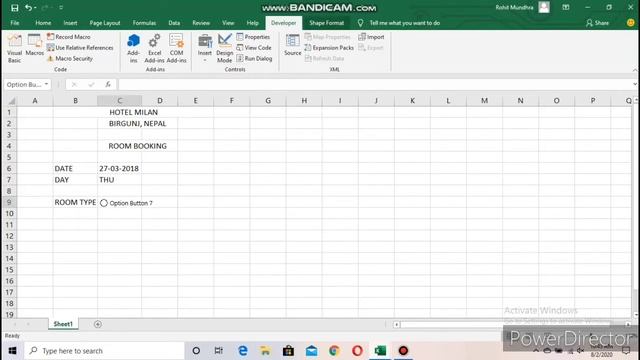Image resolution: width=640 pixels, height=360 pixels.
Task: Add a new sheet
Action: [x=98, y=324]
